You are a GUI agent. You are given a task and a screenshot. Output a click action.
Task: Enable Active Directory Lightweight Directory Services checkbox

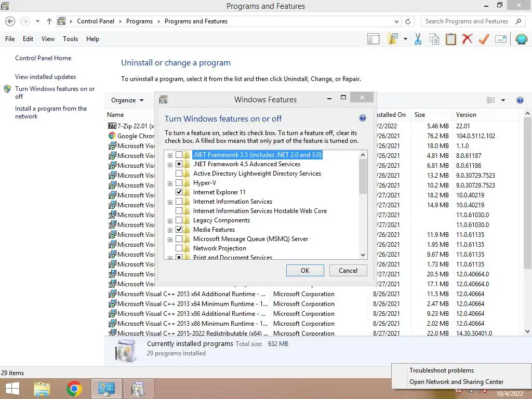[179, 174]
